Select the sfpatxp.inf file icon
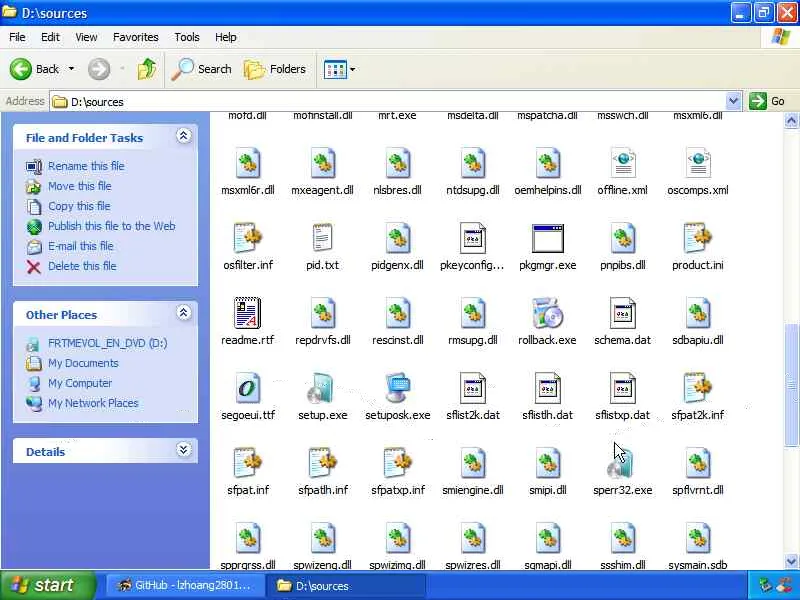This screenshot has height=600, width=800. [x=397, y=463]
